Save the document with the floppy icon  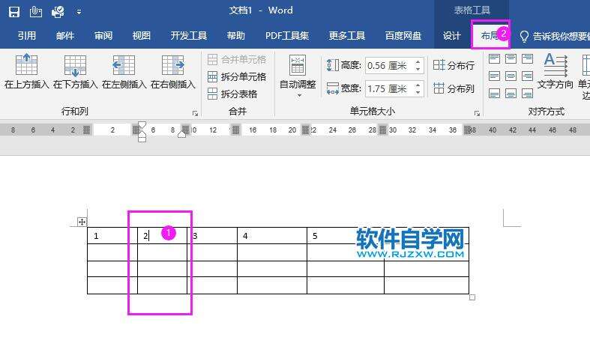14,12
